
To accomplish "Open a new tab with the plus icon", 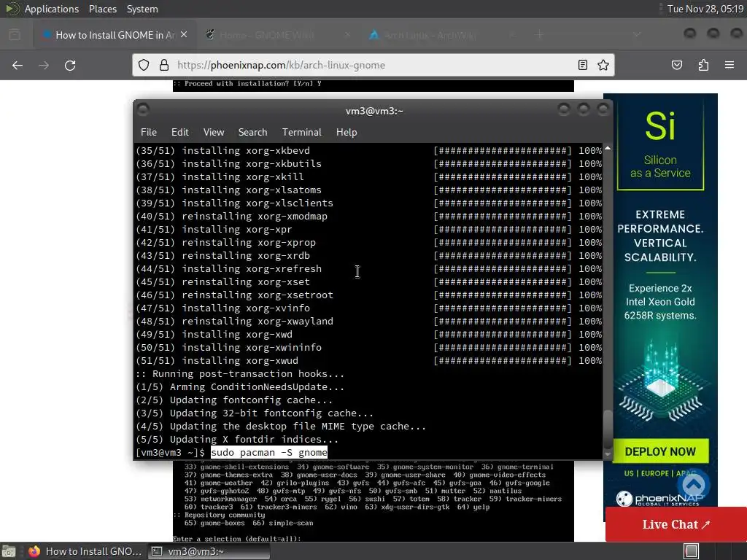I will [539, 35].
